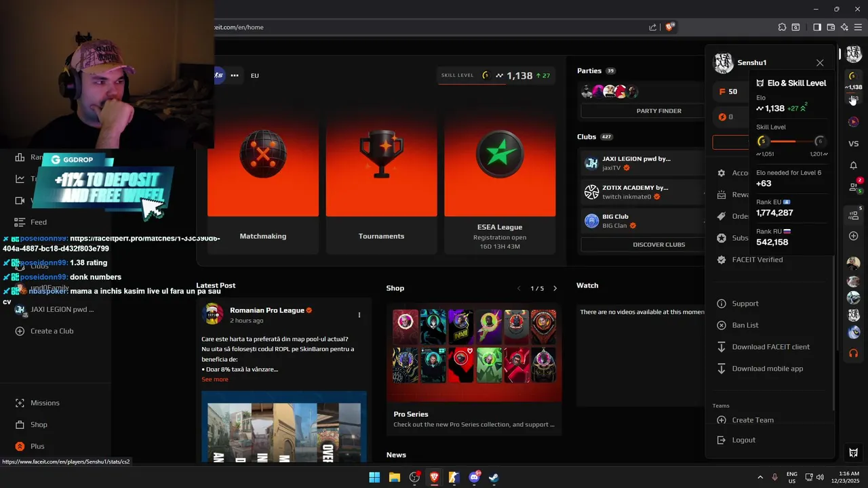Click the Skill Level progress bar
The width and height of the screenshot is (868, 488).
(791, 141)
